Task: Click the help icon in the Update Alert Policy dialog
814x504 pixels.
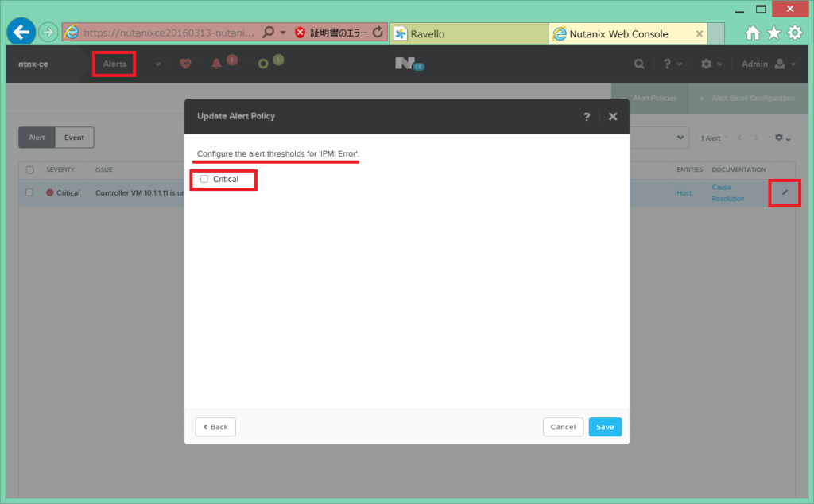Action: point(587,117)
